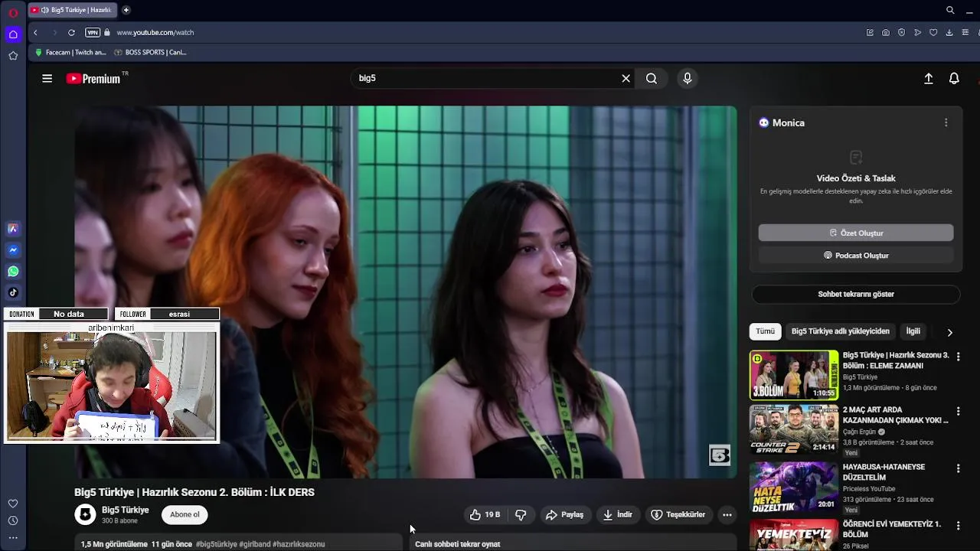The width and height of the screenshot is (980, 551).
Task: Clear the search text with X
Action: pos(626,78)
